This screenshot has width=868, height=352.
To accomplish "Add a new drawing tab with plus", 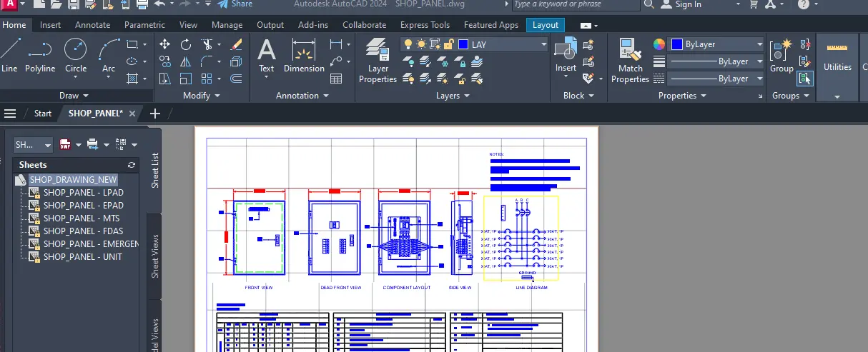I will (154, 113).
